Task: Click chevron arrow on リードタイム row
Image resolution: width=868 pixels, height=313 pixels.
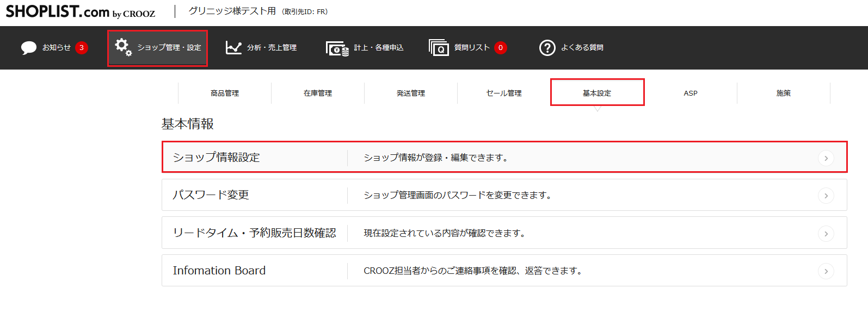Action: pos(826,234)
